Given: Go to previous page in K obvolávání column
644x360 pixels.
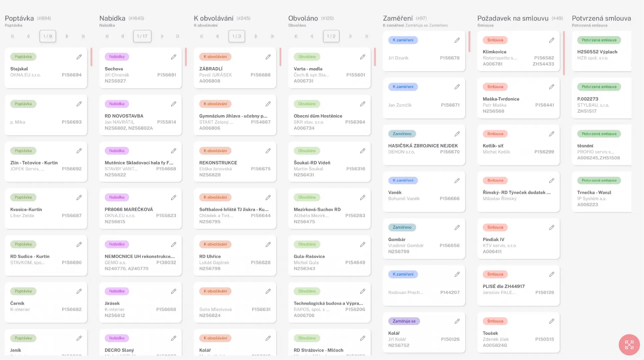Looking at the screenshot, I should 217,36.
